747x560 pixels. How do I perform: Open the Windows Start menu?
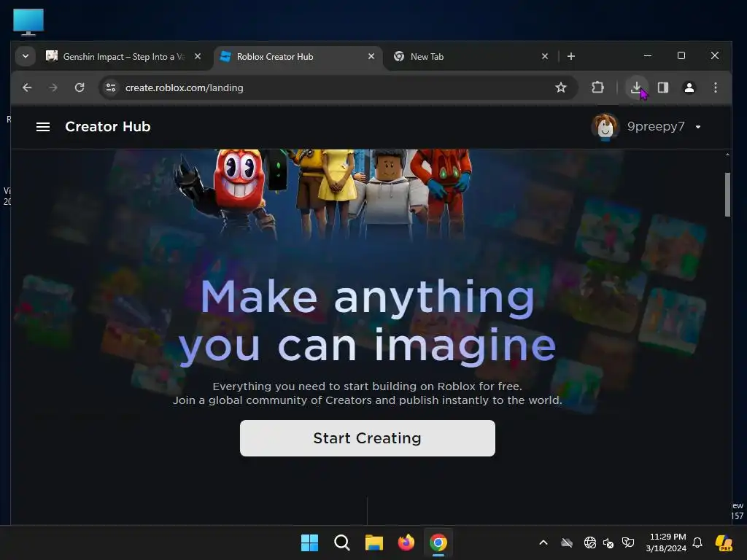[309, 542]
